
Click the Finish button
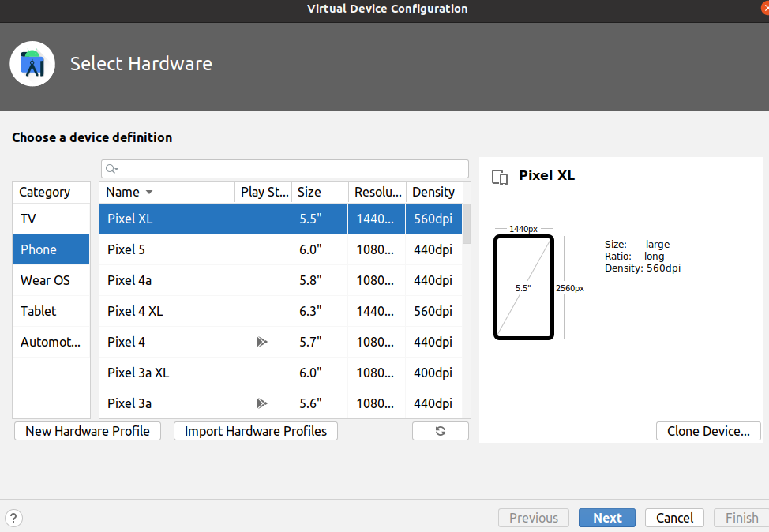point(741,518)
